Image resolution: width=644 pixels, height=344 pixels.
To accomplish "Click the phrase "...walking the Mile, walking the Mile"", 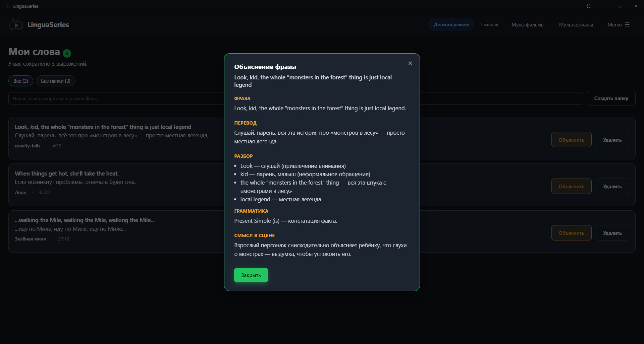I will click(85, 220).
